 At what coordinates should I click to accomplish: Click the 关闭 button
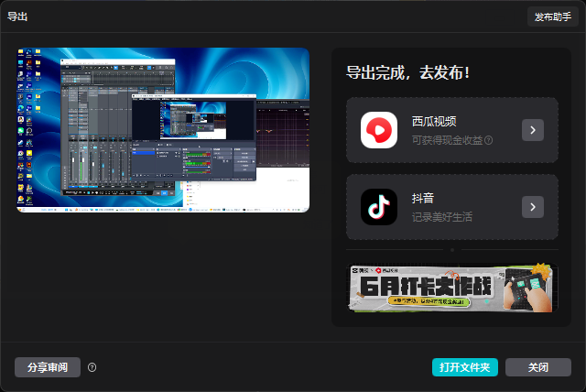click(538, 367)
